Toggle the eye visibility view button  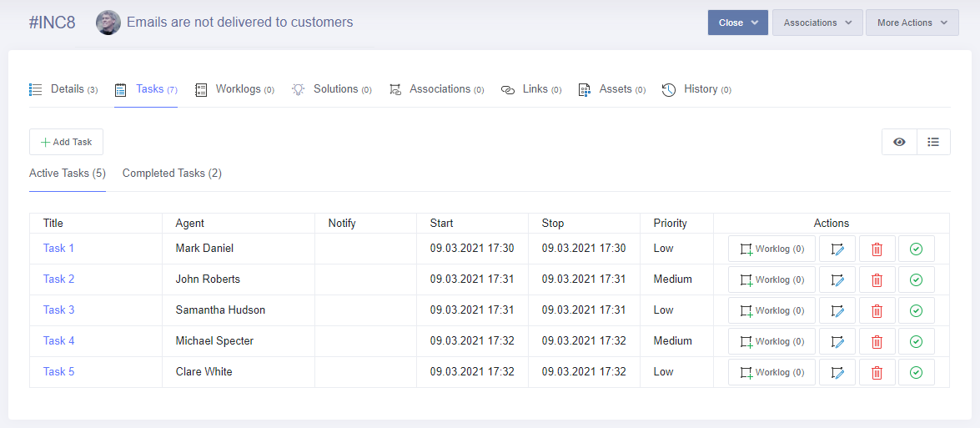(x=899, y=142)
